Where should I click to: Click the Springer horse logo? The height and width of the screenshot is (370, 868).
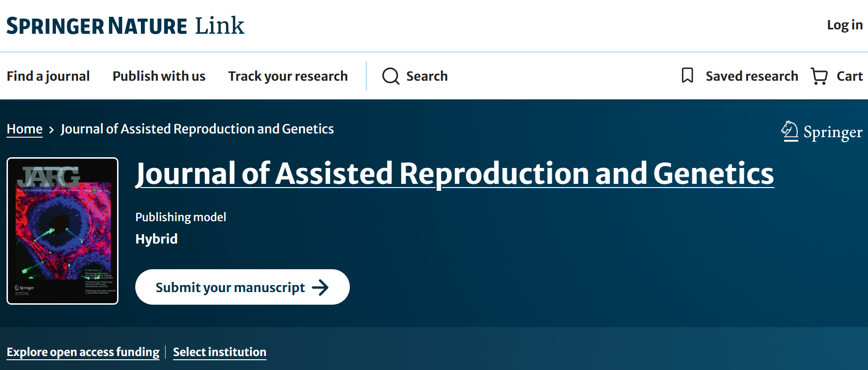[790, 131]
